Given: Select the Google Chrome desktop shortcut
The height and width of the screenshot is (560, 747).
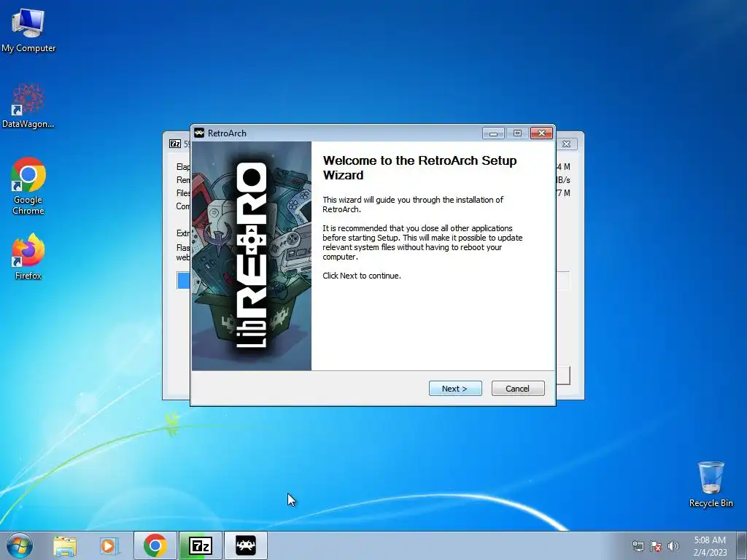Looking at the screenshot, I should pyautogui.click(x=28, y=186).
